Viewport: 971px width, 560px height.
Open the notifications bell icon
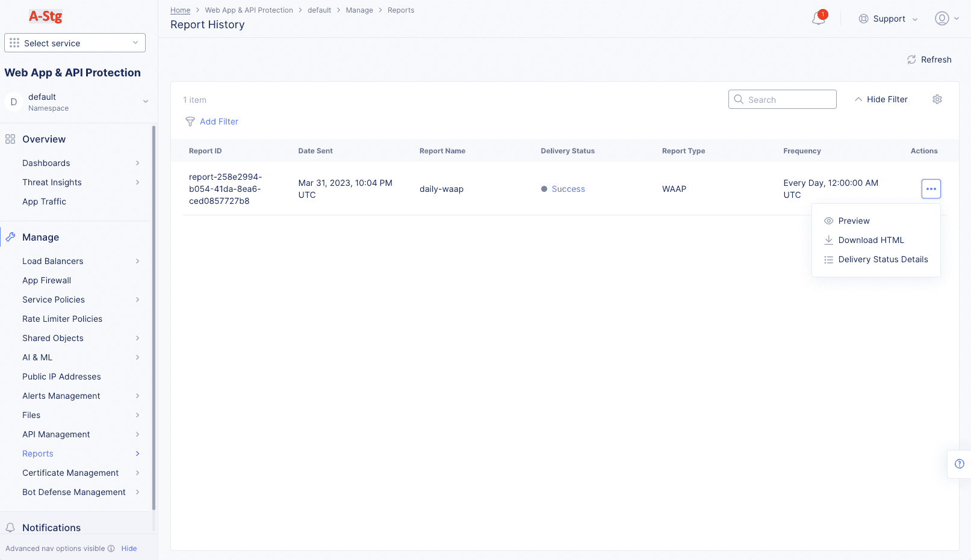pyautogui.click(x=818, y=19)
